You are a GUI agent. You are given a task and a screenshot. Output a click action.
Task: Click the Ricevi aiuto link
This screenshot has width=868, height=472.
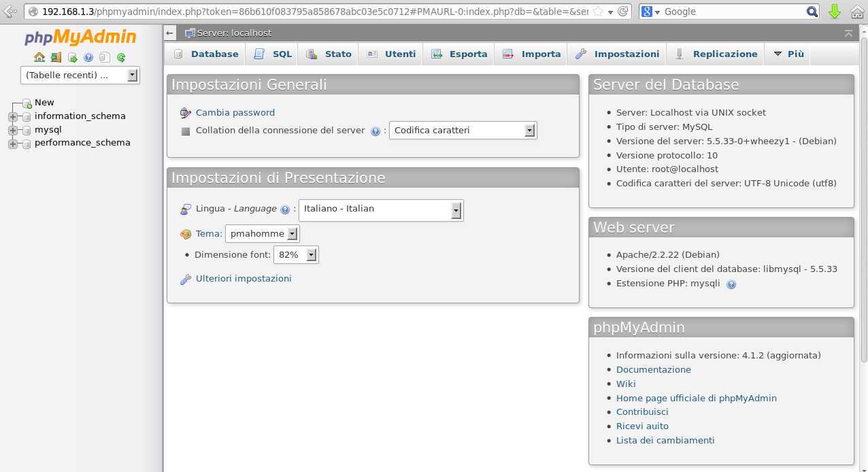point(642,426)
